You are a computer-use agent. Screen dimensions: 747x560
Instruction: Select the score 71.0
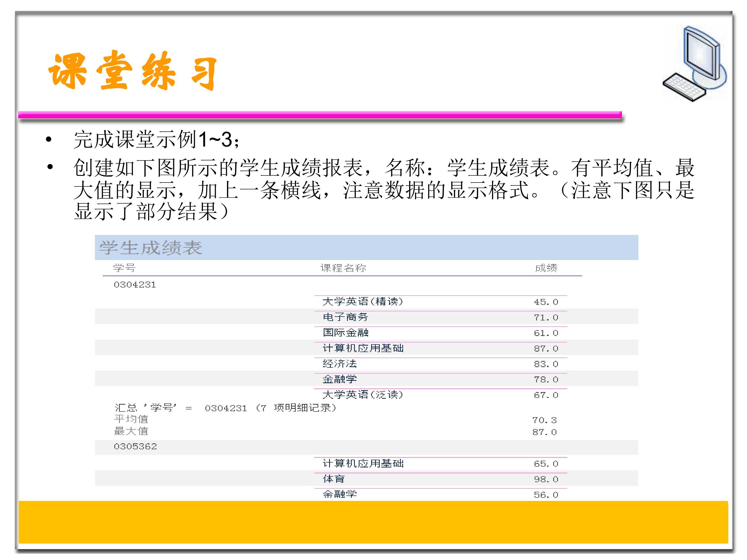(546, 318)
